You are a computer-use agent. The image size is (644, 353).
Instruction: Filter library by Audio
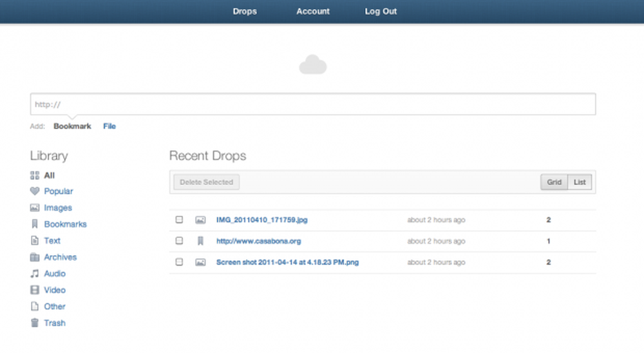point(55,274)
